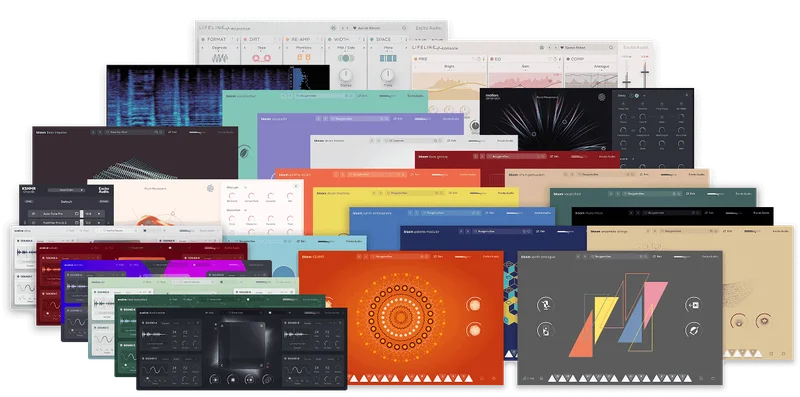800x397 pixels.
Task: Open settings icon in Lifeline Expanse header
Action: pyautogui.click(x=333, y=28)
